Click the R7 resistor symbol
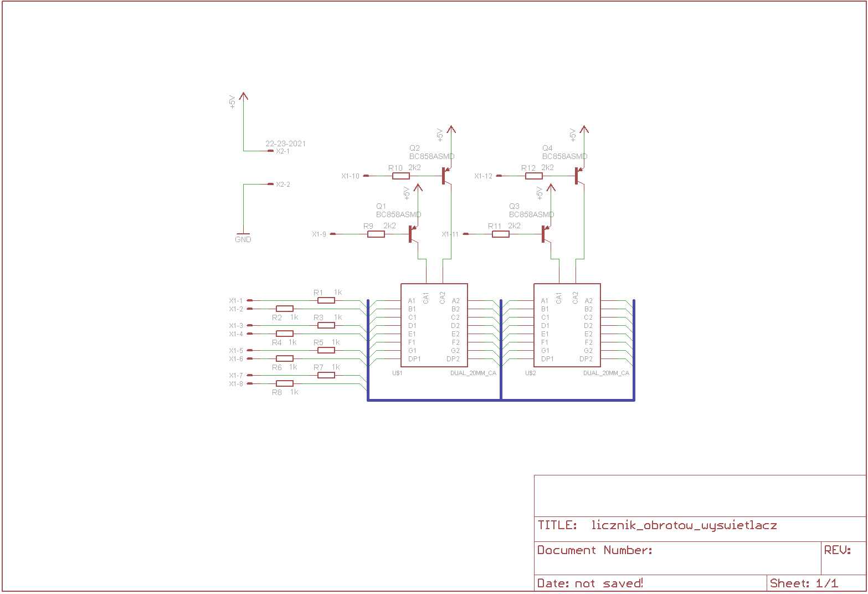Viewport: 868px width, 594px height. pos(326,375)
